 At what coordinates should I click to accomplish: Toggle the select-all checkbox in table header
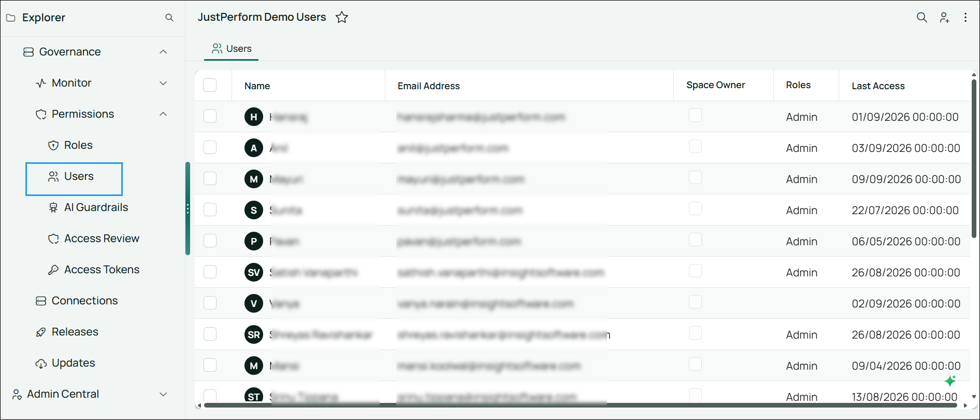[210, 85]
